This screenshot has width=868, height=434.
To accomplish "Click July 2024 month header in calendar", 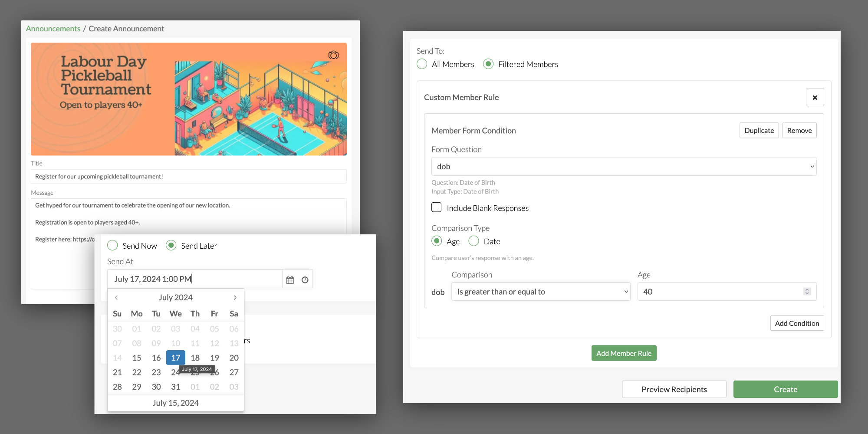I will pyautogui.click(x=175, y=298).
